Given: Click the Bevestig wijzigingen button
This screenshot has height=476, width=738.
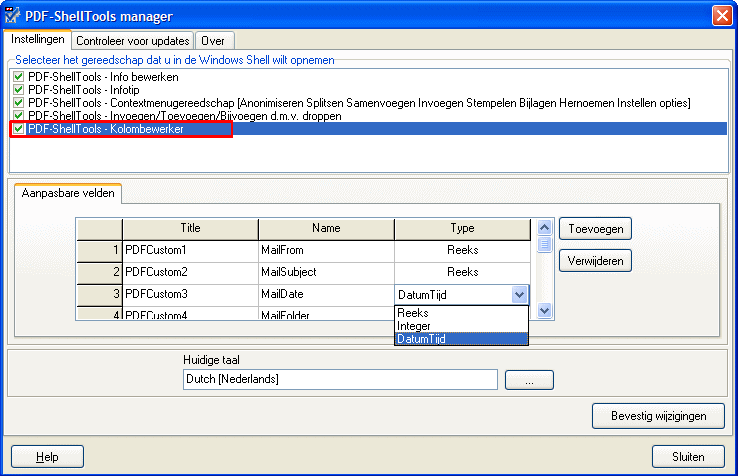Looking at the screenshot, I should pyautogui.click(x=658, y=416).
